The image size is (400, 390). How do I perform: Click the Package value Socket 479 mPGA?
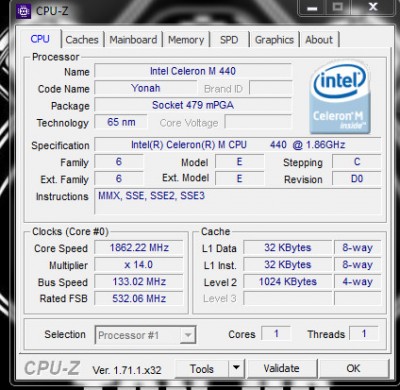click(193, 105)
